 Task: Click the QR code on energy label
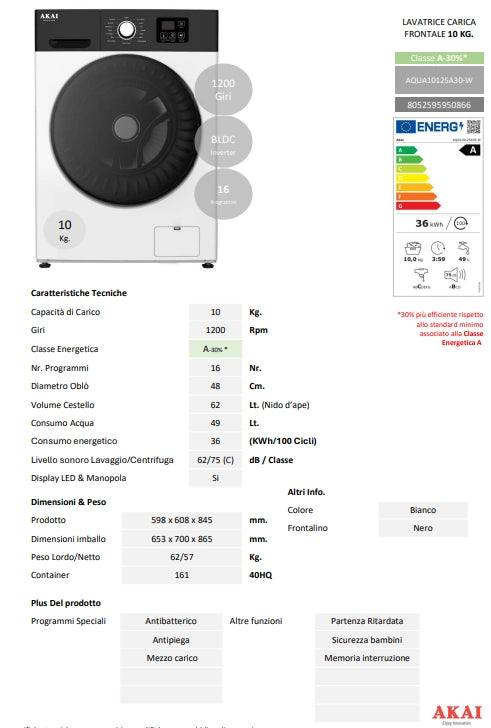coord(473,126)
